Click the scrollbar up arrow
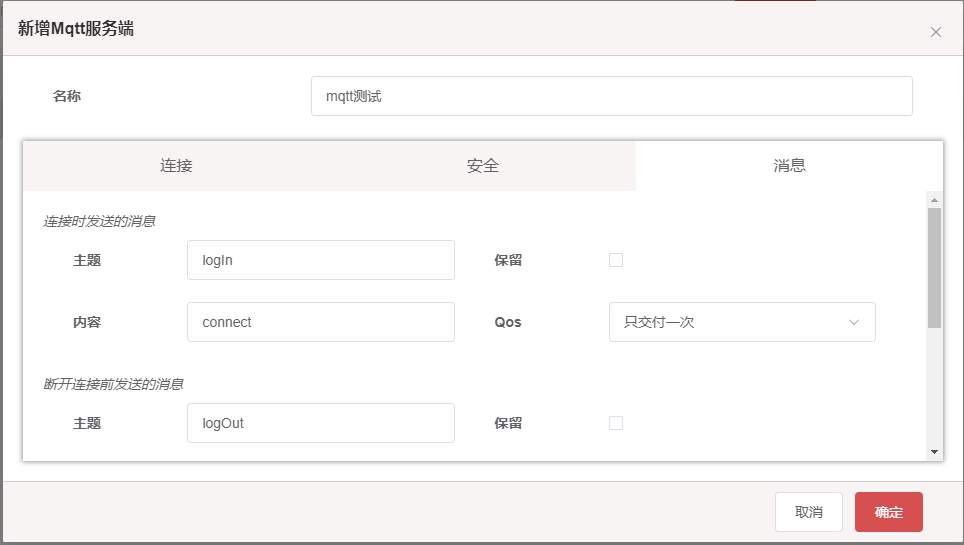This screenshot has height=545, width=964. pos(934,200)
